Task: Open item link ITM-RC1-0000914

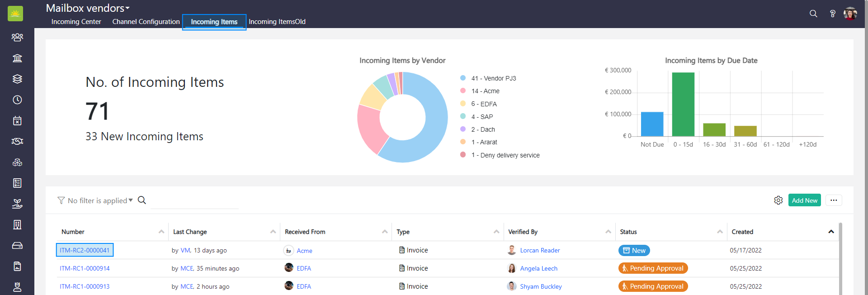Action: coord(85,268)
